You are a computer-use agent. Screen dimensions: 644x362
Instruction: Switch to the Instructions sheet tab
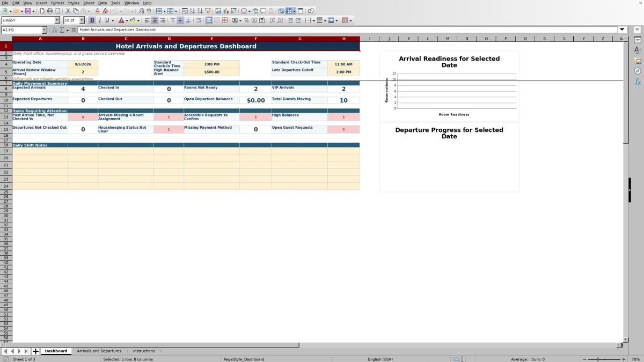(144, 351)
